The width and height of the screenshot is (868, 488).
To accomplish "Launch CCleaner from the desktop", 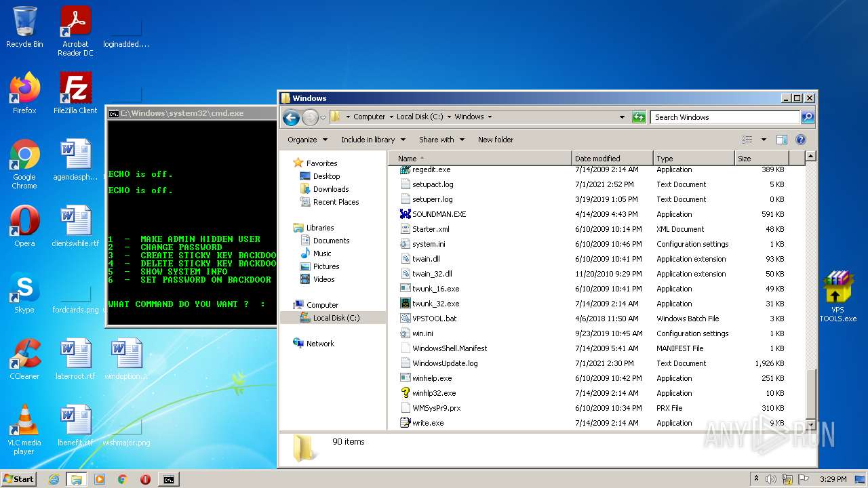I will [24, 359].
